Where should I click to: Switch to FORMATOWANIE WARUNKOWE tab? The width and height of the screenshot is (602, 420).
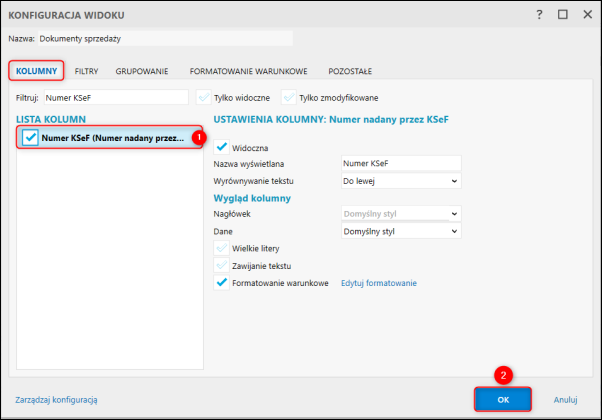coord(248,71)
